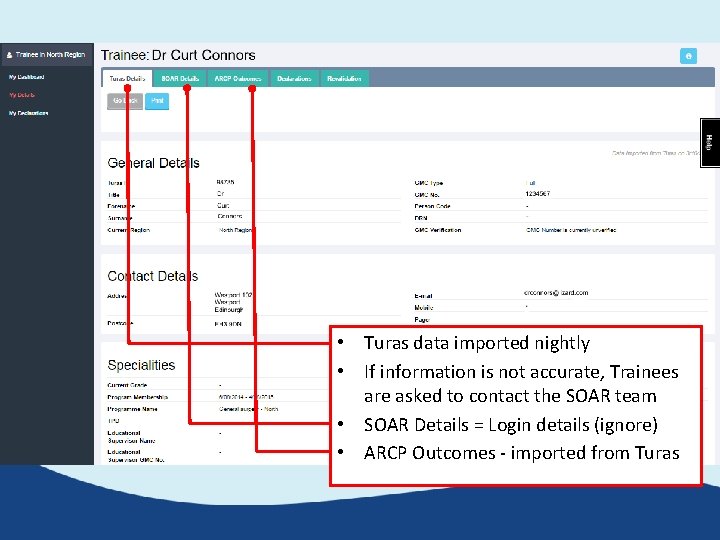Click the Programme Name value General surgery - North
The height and width of the screenshot is (540, 720).
pos(248,409)
